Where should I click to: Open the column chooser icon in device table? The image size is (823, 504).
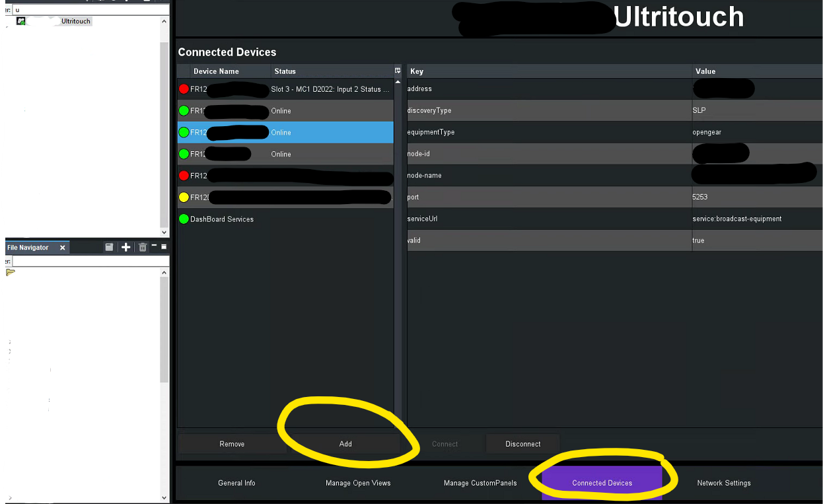click(x=398, y=70)
